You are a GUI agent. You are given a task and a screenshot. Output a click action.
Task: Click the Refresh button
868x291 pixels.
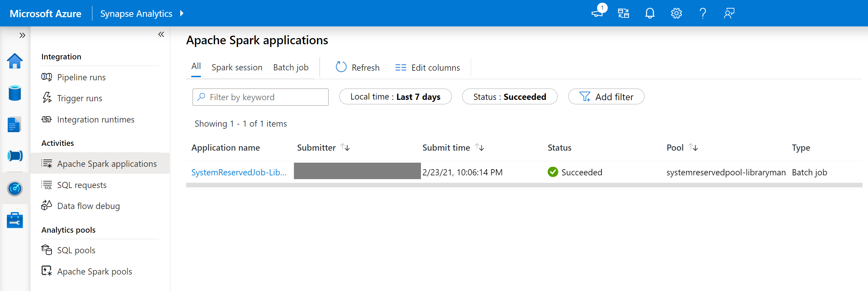pos(357,68)
